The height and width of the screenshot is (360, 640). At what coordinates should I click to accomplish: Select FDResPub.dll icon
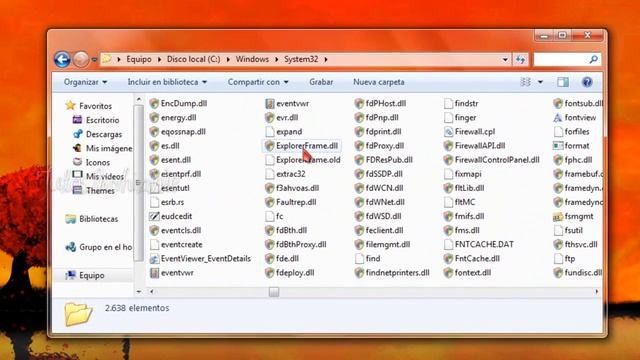click(359, 160)
